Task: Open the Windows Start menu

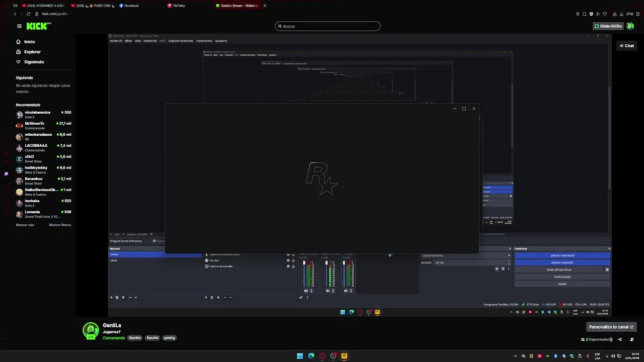Action: click(x=300, y=356)
